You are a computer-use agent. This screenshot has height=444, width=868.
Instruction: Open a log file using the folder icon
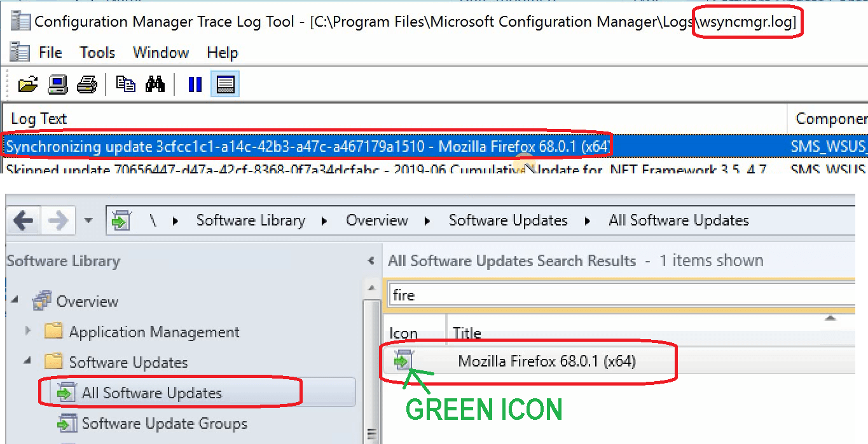pos(27,83)
